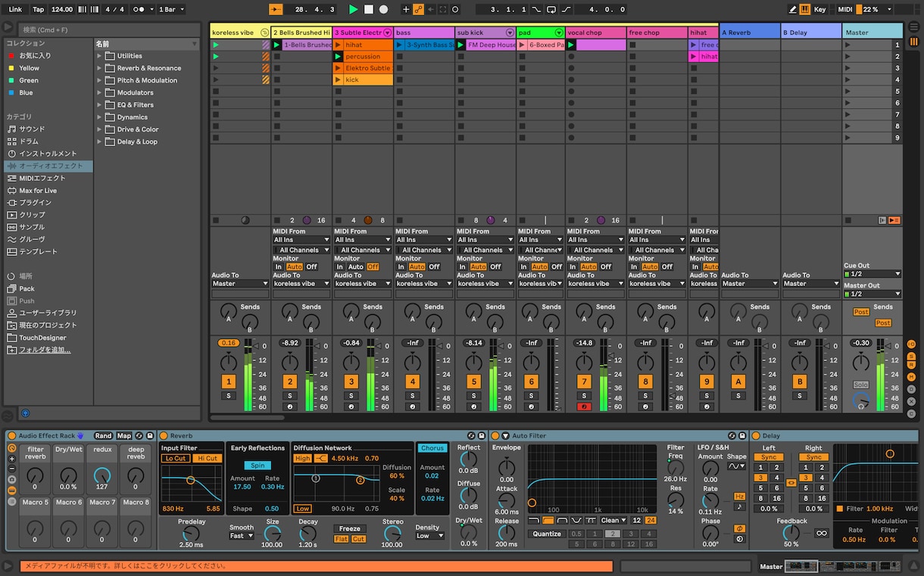Click the Auto Filter LFO note sync icon
The height and width of the screenshot is (576, 924).
[739, 506]
